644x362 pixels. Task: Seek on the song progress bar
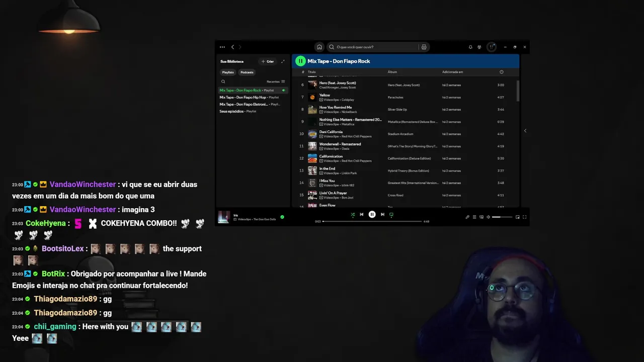point(372,221)
